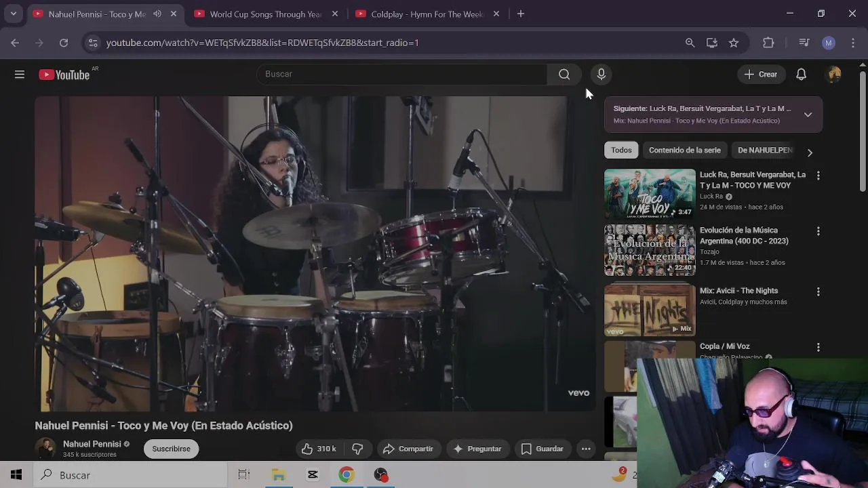Click the search magnifier button
This screenshot has width=868, height=488.
point(564,75)
